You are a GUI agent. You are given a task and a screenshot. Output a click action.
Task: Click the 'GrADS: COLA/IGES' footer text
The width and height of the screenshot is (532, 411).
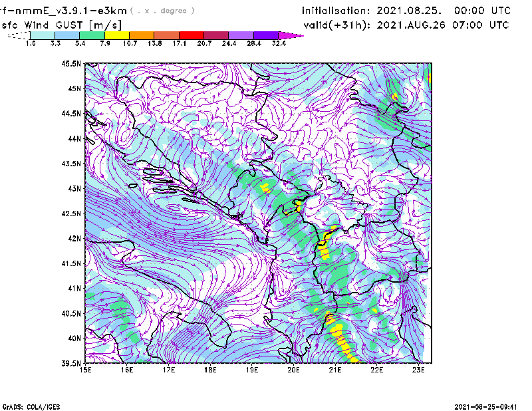(x=31, y=407)
